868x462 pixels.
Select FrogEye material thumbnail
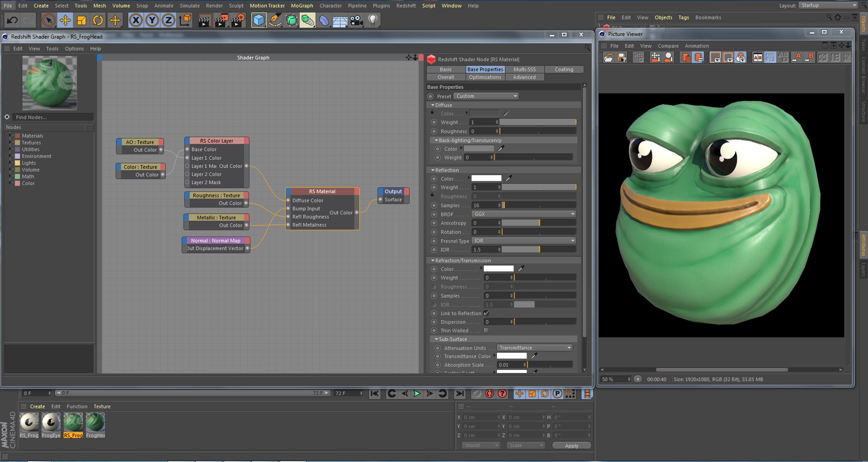point(51,426)
